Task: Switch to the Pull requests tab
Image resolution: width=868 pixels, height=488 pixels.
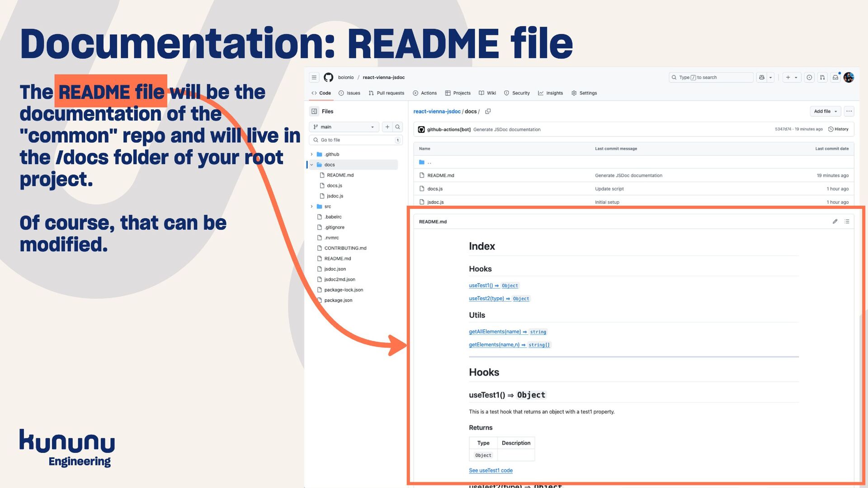Action: [x=387, y=93]
